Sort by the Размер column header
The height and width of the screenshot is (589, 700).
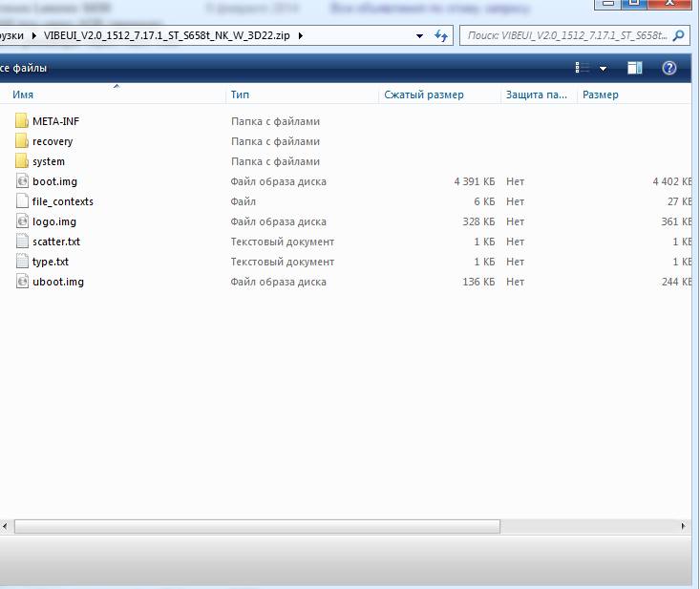(600, 95)
